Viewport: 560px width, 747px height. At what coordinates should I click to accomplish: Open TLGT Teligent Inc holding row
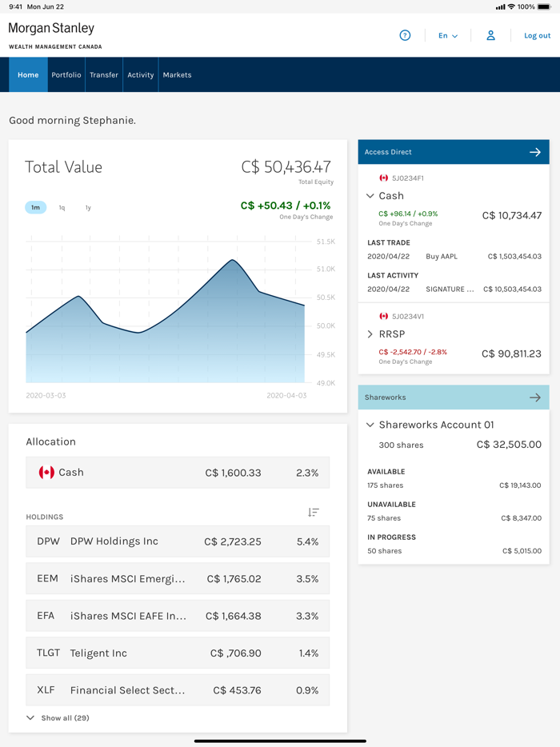178,653
